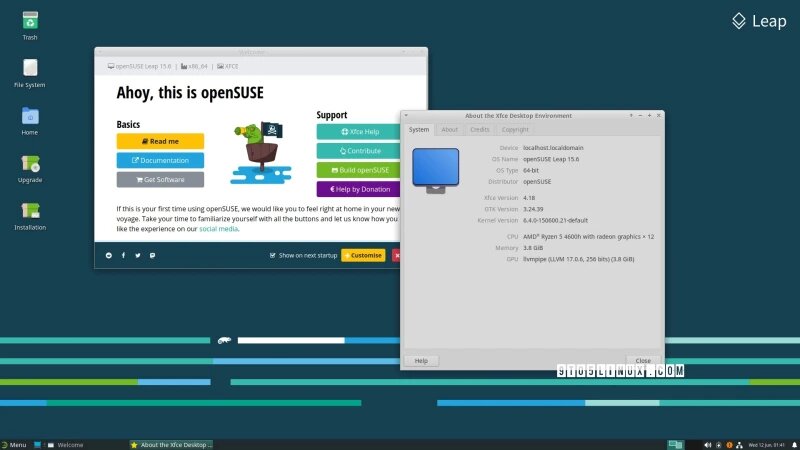Click the Contribute button

358,151
